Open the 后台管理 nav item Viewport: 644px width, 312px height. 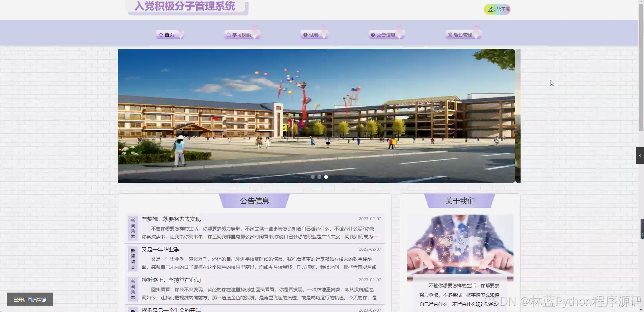click(x=463, y=35)
